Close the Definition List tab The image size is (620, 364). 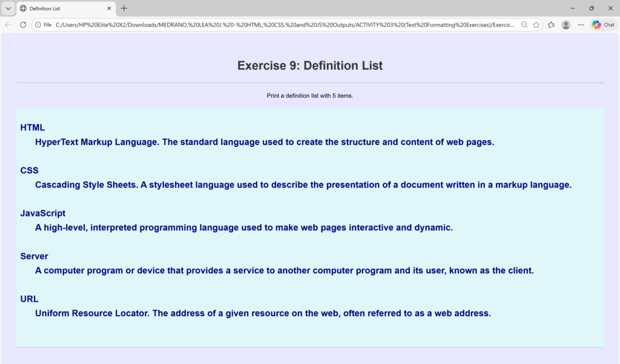(110, 8)
